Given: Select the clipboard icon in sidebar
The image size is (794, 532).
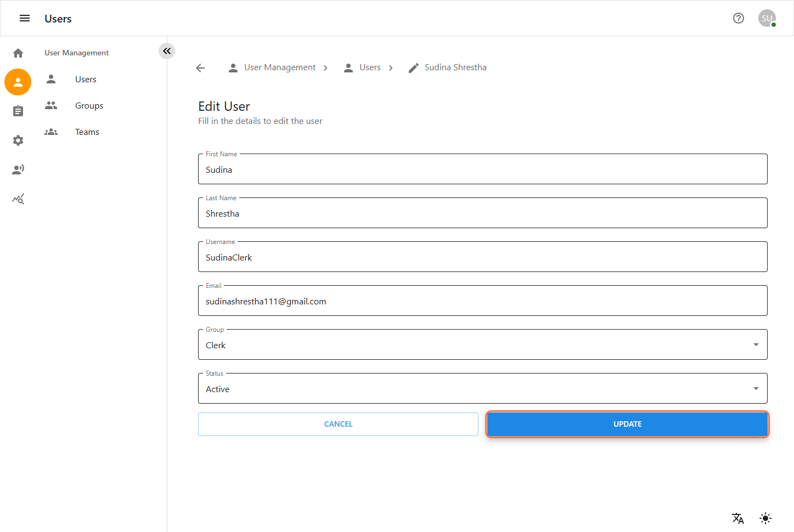Looking at the screenshot, I should 18,111.
